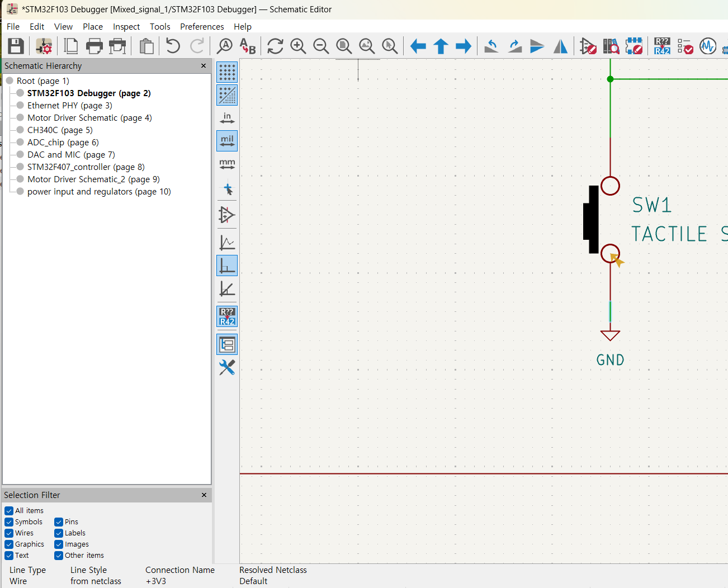The width and height of the screenshot is (728, 588).
Task: Zoom to fit the page
Action: coord(344,46)
